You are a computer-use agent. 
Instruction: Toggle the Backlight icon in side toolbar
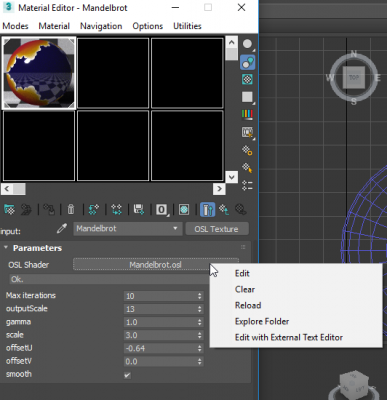tap(247, 62)
